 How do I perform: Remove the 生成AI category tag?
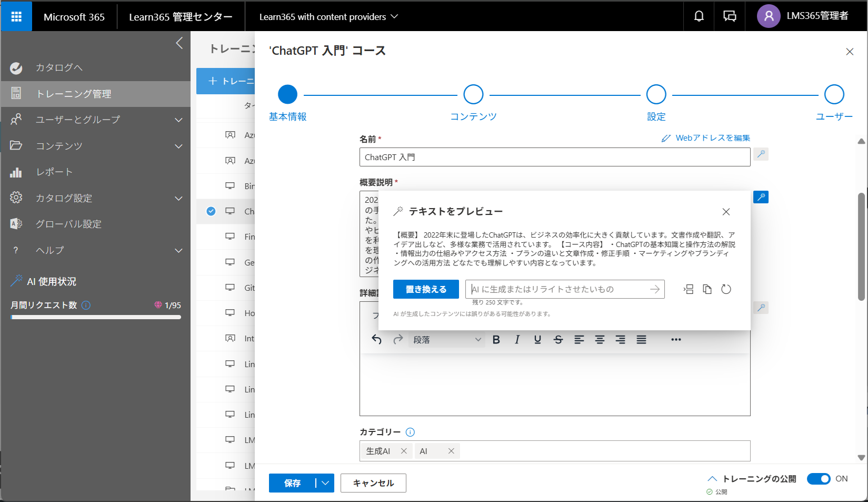click(x=404, y=451)
